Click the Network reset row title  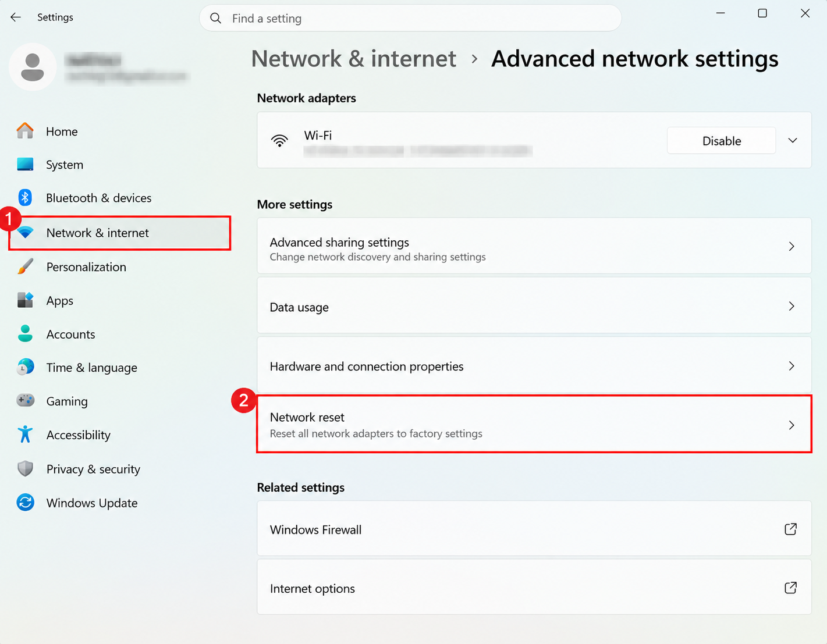click(x=307, y=417)
